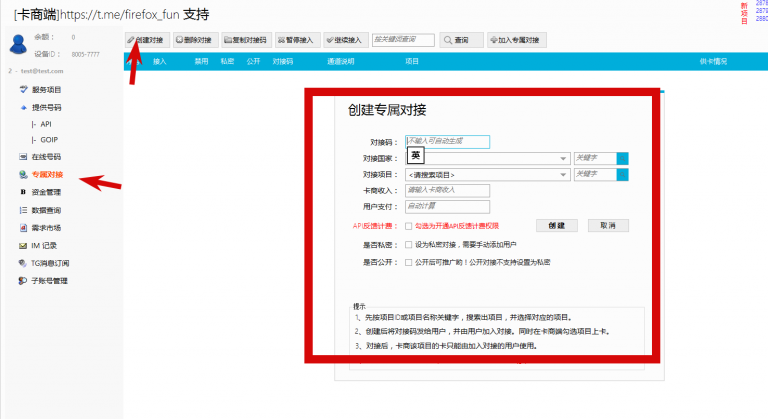Screen dimensions: 768x419
Task: Click the 接入 column header
Action: tap(160, 61)
